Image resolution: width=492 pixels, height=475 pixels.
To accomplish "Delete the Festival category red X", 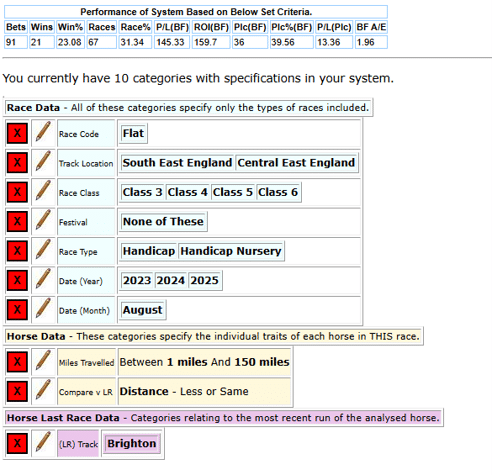I will 17,221.
